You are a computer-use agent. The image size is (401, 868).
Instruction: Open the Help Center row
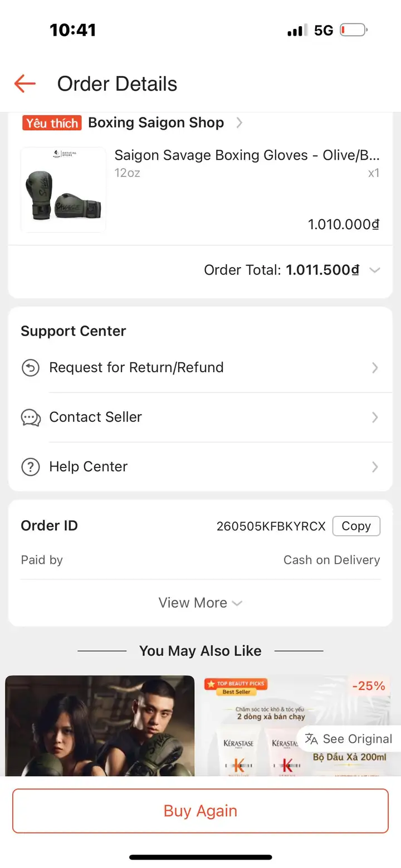(x=200, y=467)
